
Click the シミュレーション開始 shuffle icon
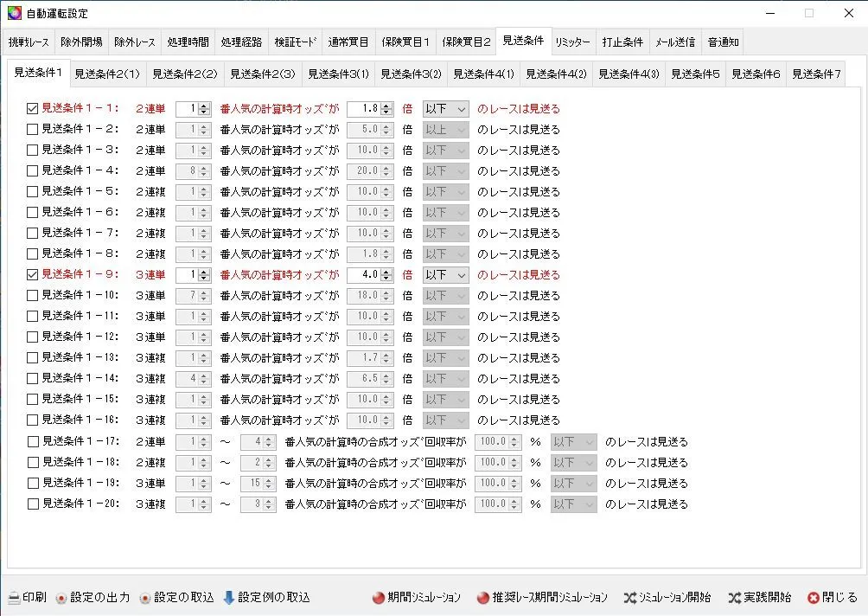[x=630, y=598]
